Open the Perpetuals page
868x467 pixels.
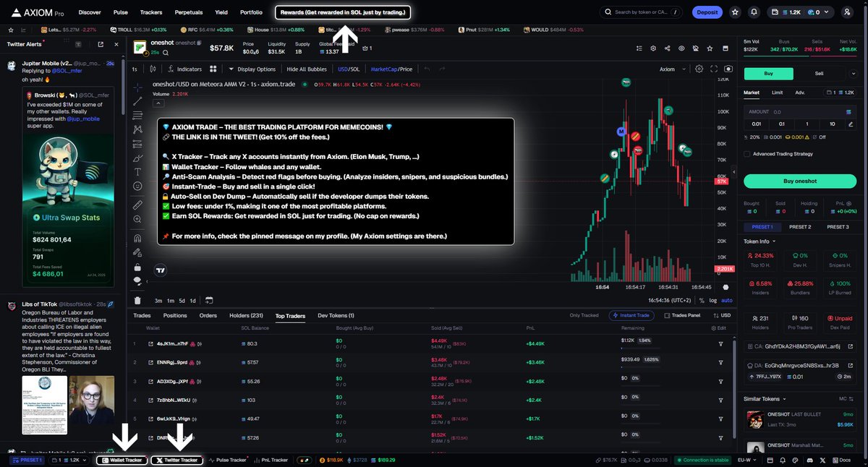click(x=189, y=12)
